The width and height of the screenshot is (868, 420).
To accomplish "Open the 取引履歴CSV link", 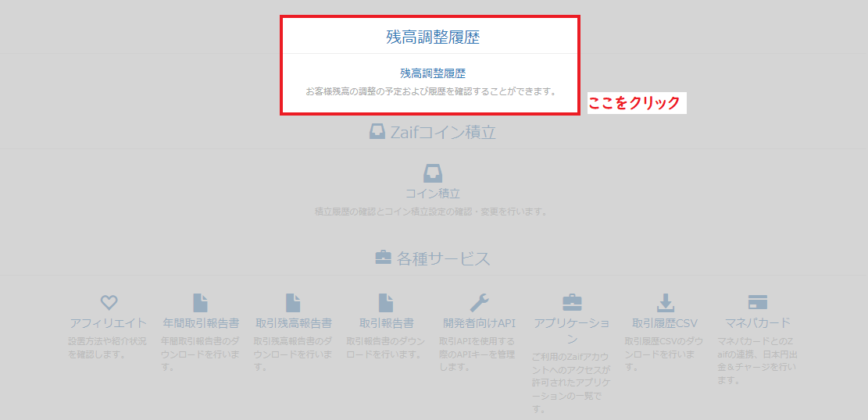I will pos(665,322).
